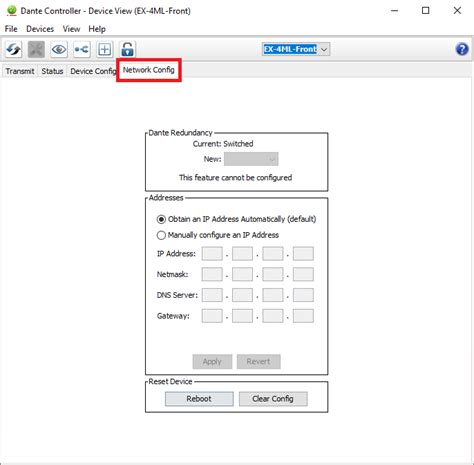
Task: Switch to the Device Config tab
Action: (93, 71)
